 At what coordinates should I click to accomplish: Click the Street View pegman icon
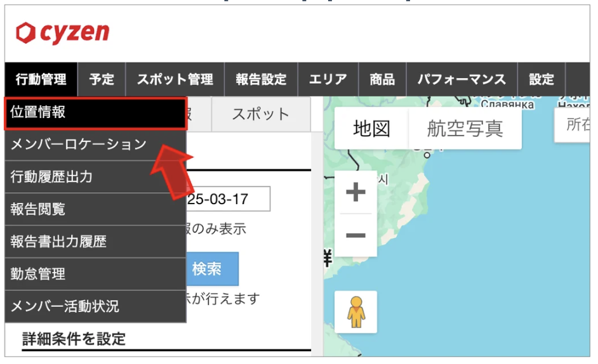click(x=356, y=312)
